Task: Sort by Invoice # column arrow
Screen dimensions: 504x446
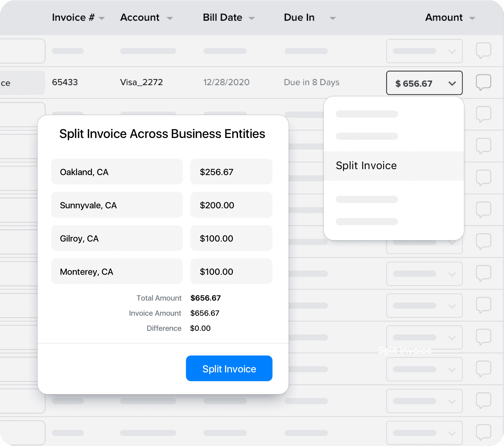Action: pyautogui.click(x=102, y=18)
